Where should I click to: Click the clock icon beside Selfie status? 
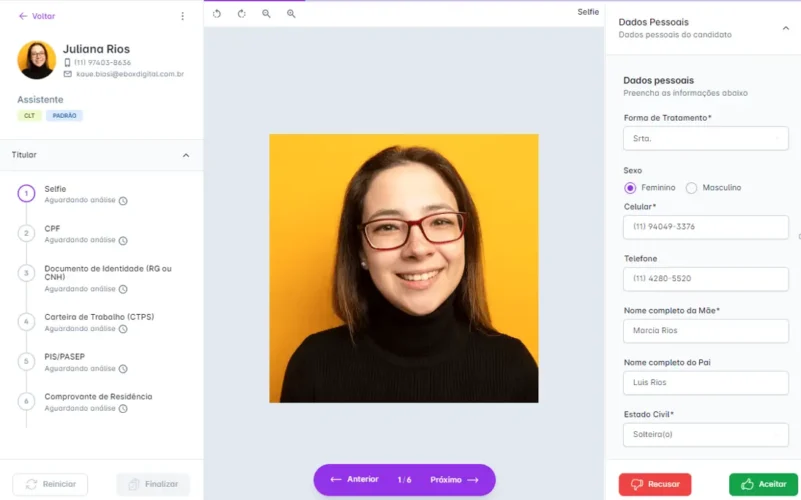(x=123, y=201)
